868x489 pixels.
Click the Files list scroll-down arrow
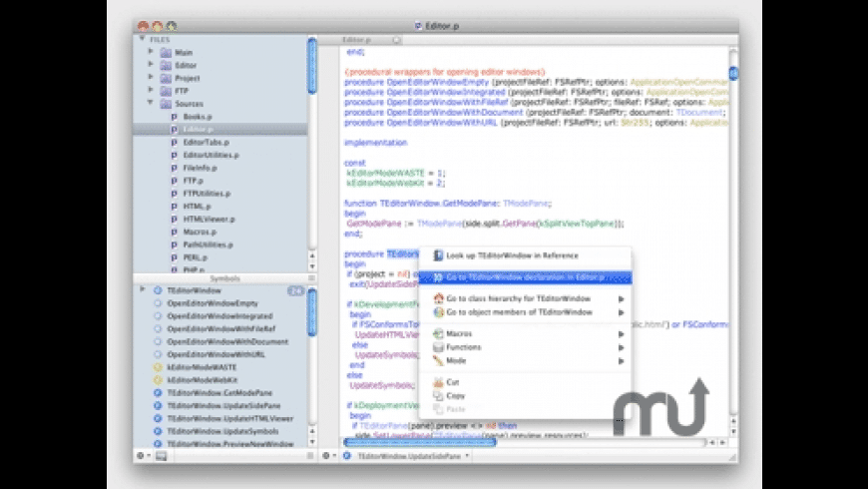click(312, 266)
